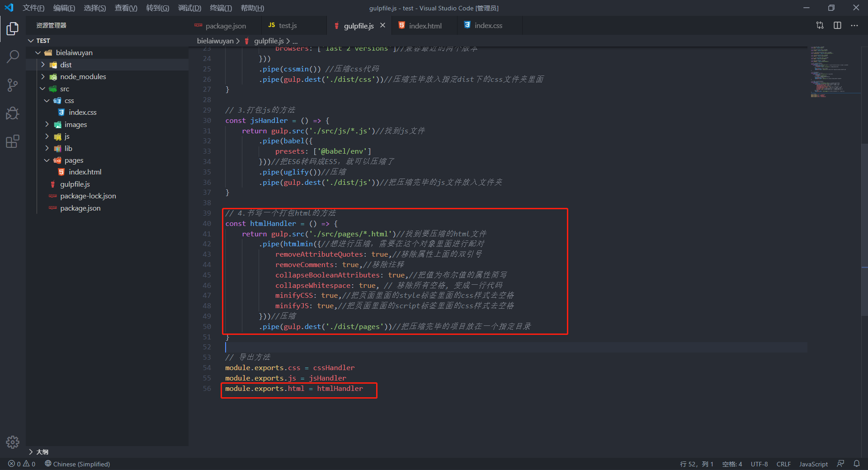
Task: Open the Extensions view
Action: pyautogui.click(x=13, y=141)
